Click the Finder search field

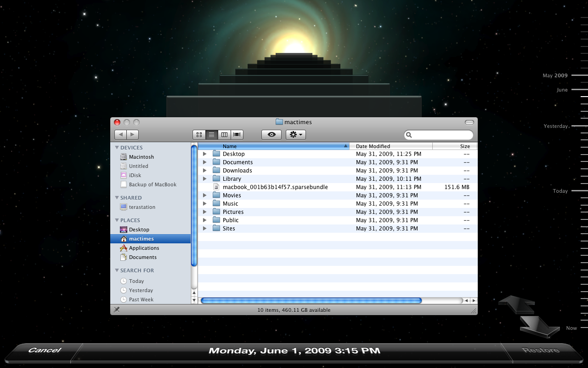(x=439, y=135)
